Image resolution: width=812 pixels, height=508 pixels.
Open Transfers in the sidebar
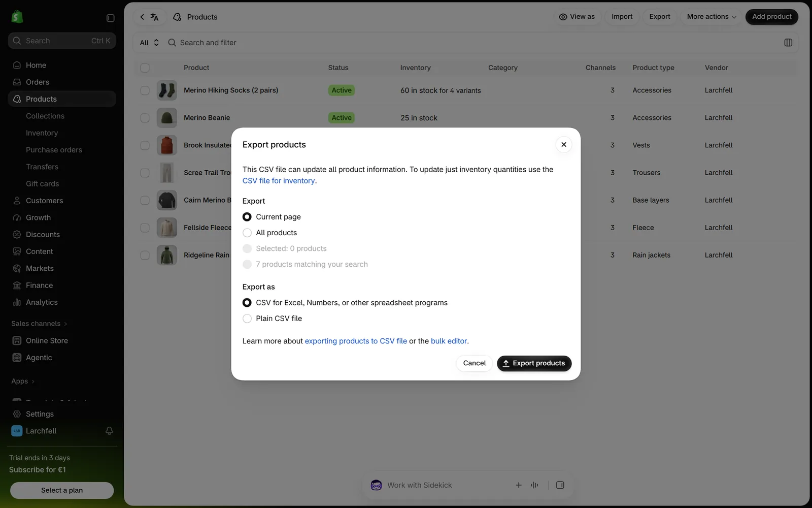(x=42, y=167)
